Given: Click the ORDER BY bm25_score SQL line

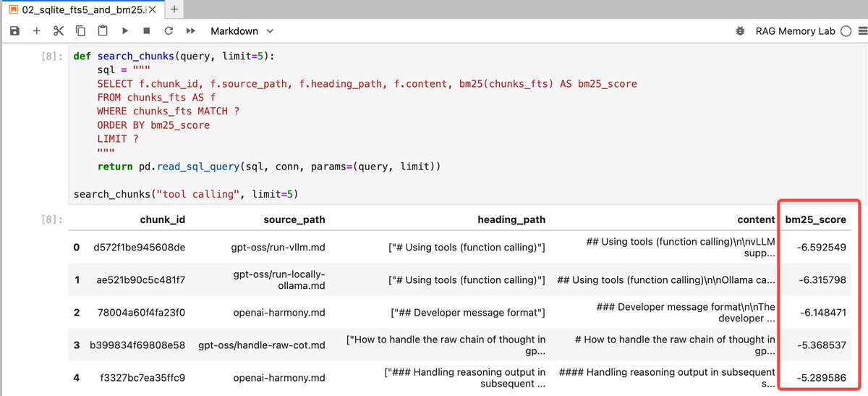Looking at the screenshot, I should [x=153, y=125].
